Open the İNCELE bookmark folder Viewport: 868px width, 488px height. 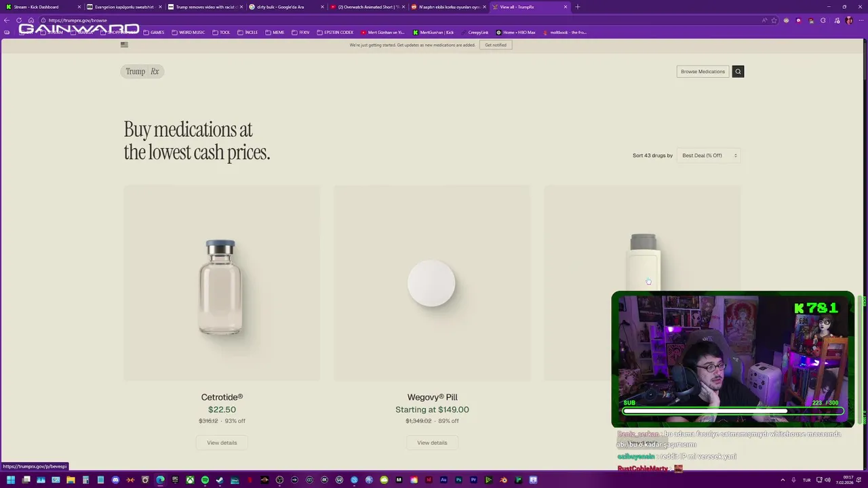(248, 32)
